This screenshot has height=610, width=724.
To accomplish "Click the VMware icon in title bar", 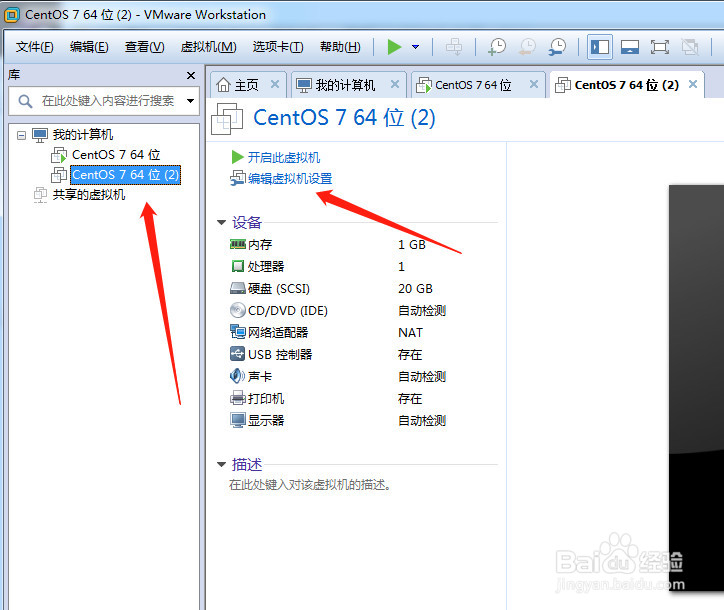I will 12,15.
